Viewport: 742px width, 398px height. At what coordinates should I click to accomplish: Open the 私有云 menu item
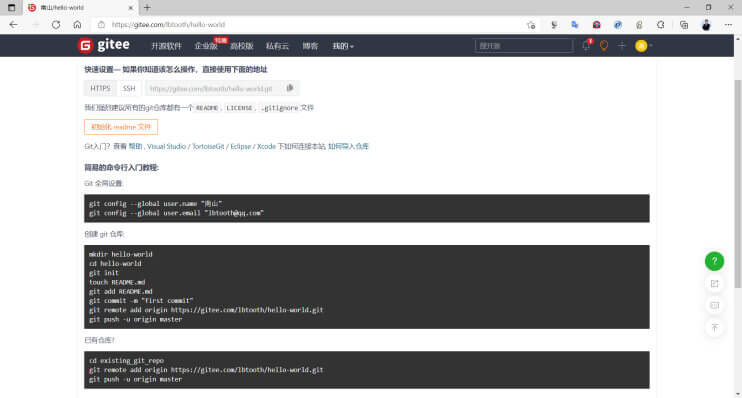pos(277,46)
